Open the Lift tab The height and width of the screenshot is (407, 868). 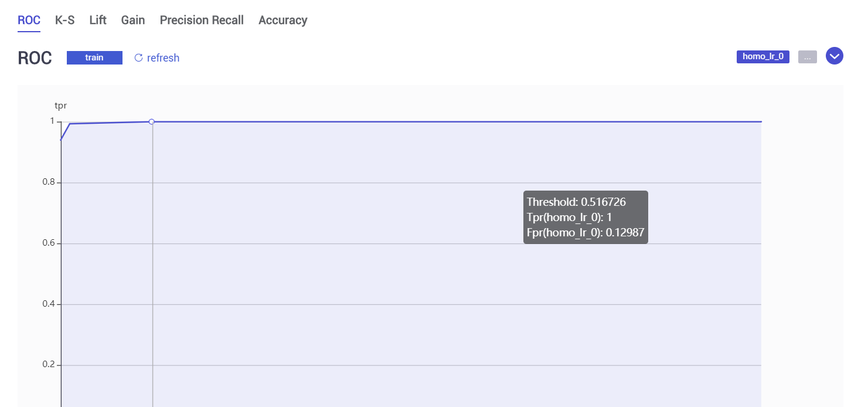point(98,20)
